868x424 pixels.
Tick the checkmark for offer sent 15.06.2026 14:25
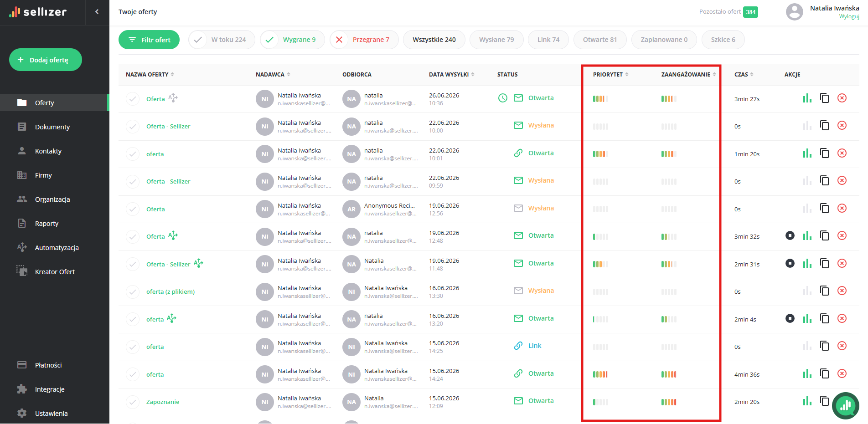[x=133, y=347]
